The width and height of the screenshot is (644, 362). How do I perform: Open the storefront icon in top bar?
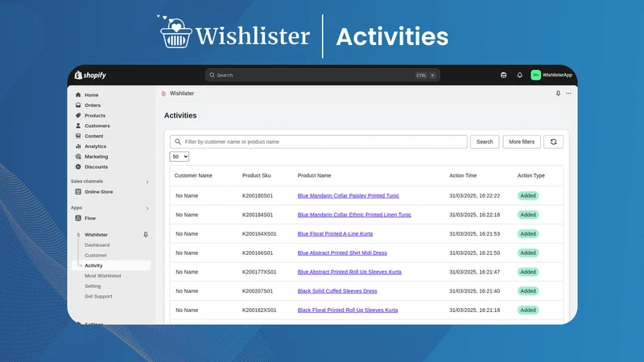[x=503, y=75]
